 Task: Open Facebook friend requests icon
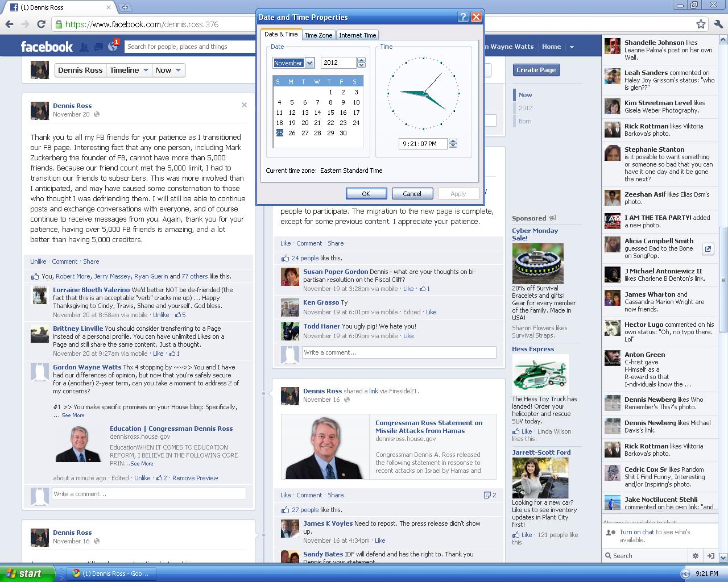(84, 47)
